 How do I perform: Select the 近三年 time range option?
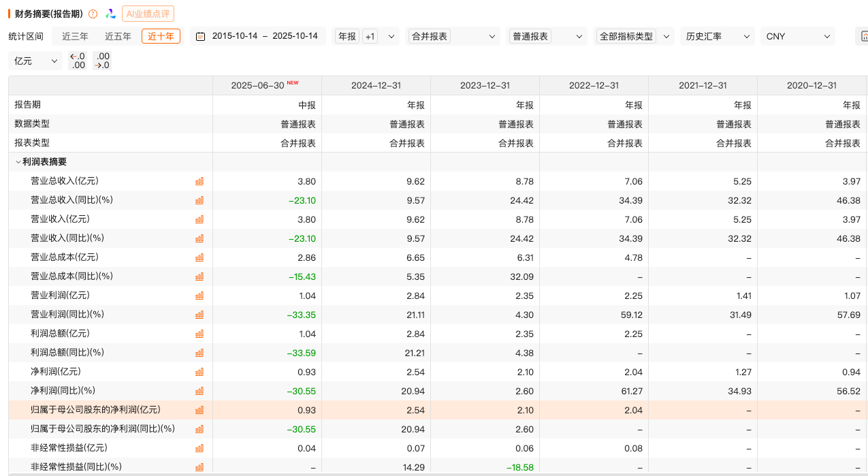(x=75, y=36)
